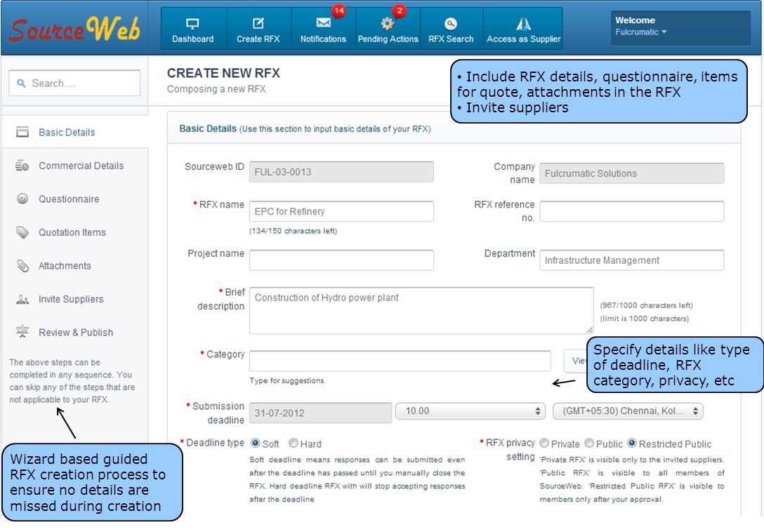
Task: Go to Attachments step
Action: (65, 266)
